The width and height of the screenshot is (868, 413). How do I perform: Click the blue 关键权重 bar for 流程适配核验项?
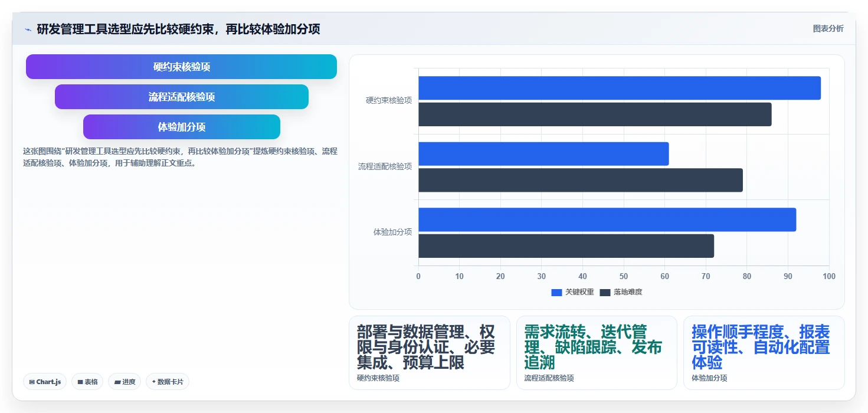543,153
